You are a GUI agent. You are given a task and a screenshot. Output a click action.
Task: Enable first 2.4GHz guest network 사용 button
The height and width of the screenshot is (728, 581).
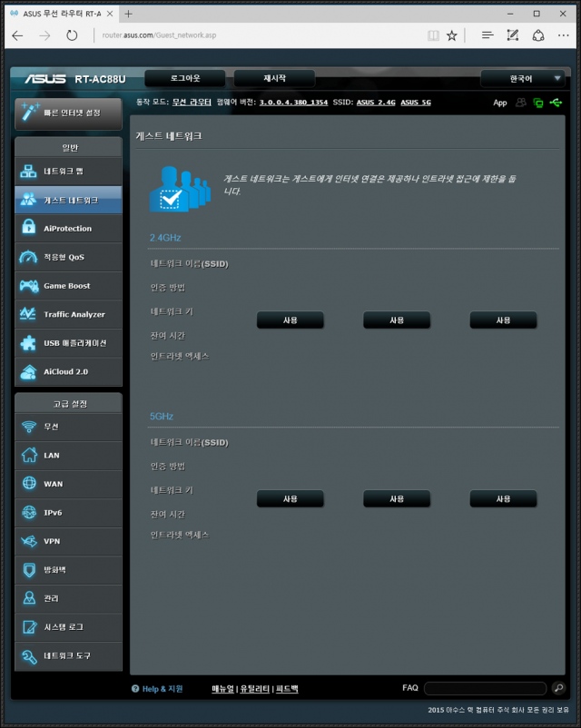point(290,320)
